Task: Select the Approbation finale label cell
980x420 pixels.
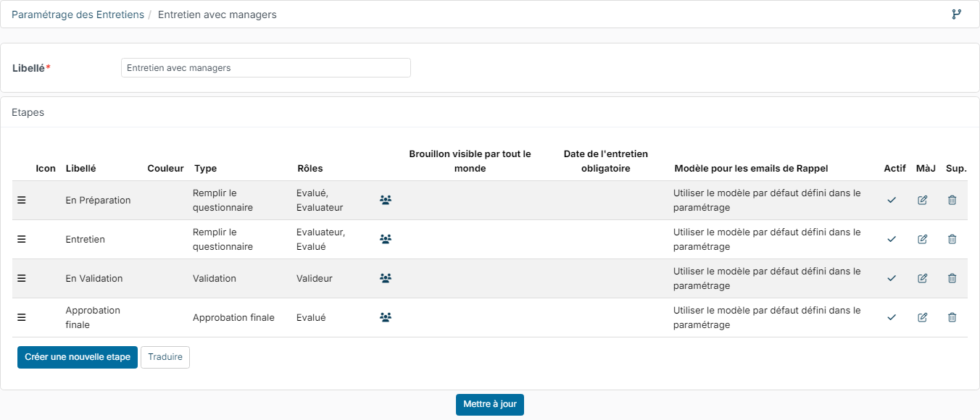Action: point(93,317)
